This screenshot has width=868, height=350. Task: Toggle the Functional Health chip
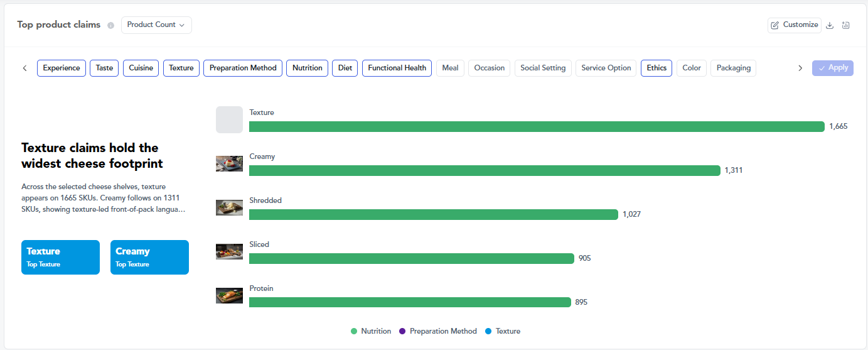point(397,68)
